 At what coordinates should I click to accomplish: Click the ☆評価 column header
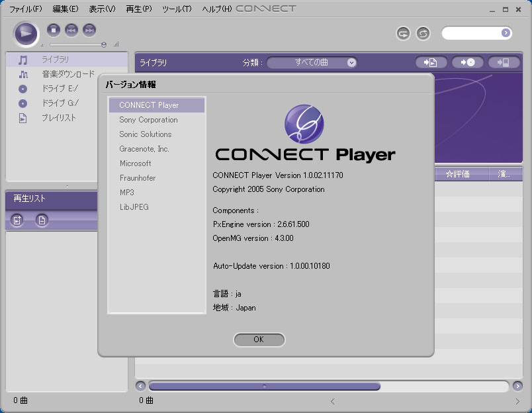[461, 174]
